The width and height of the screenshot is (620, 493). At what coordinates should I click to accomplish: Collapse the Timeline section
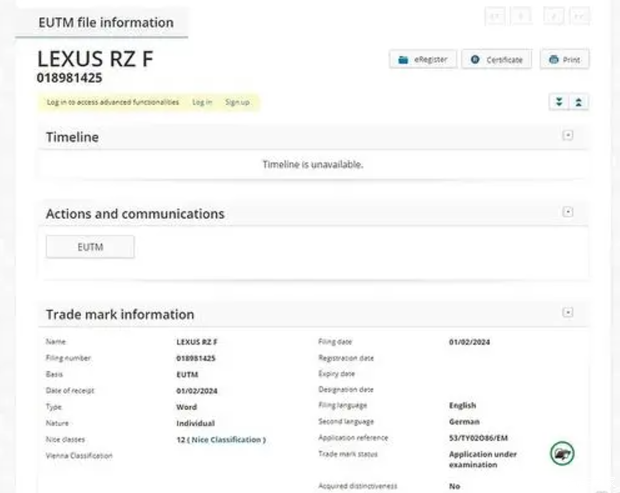point(568,136)
